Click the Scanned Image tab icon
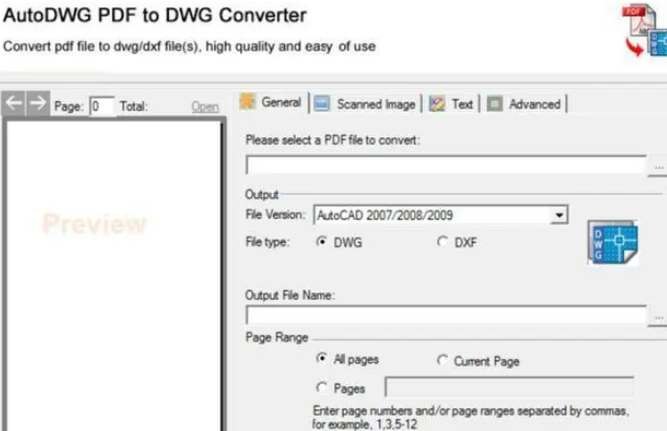 pos(322,103)
